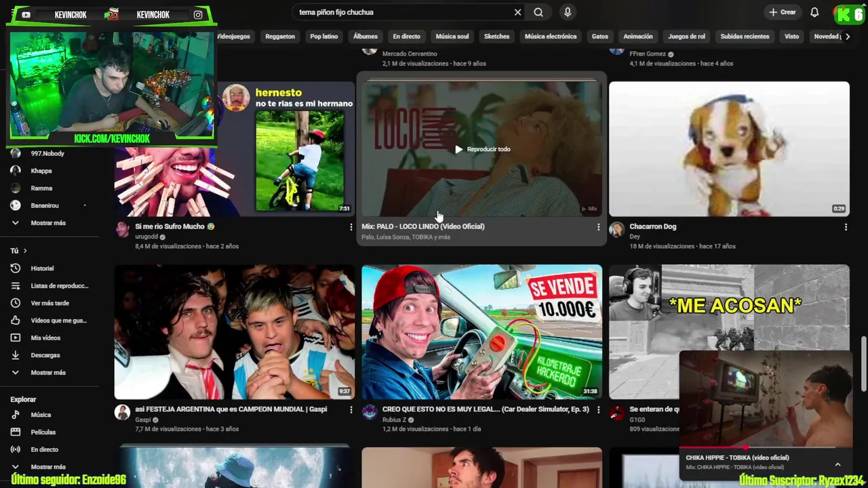Select the Visto filter chip
The height and width of the screenshot is (488, 868).
coord(792,37)
